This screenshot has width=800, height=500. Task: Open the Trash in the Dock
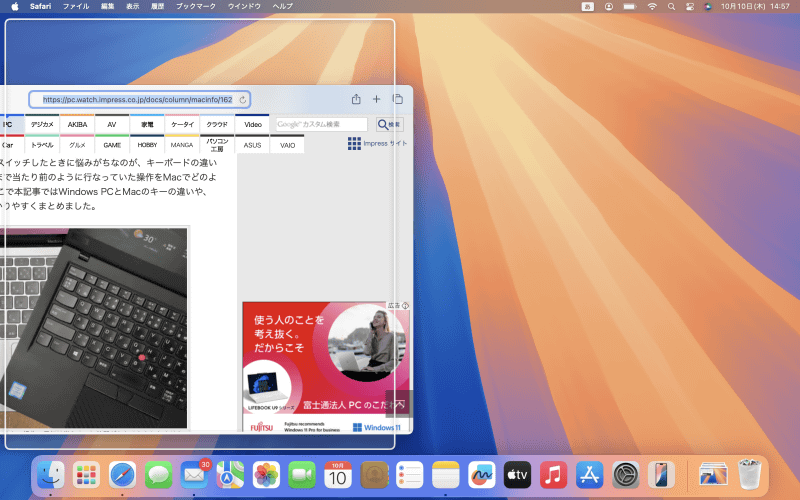tap(749, 475)
